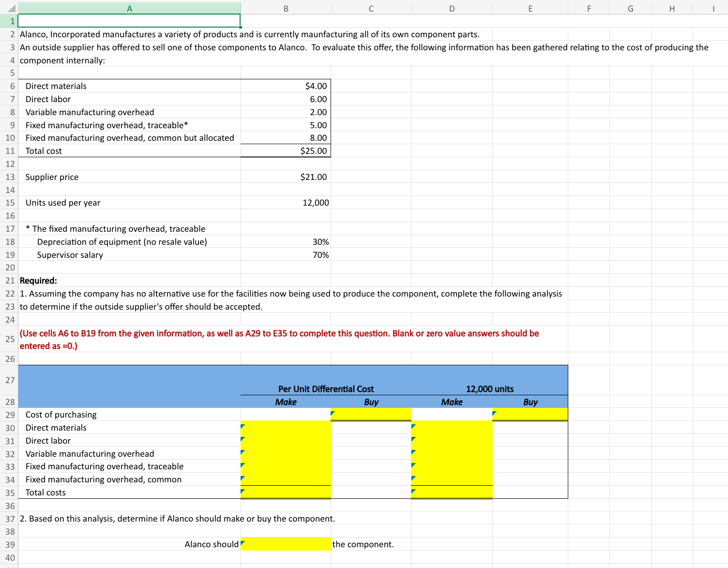Click the 'Supplier price' label cell
Screen dimensions: 728x568
tap(129, 177)
